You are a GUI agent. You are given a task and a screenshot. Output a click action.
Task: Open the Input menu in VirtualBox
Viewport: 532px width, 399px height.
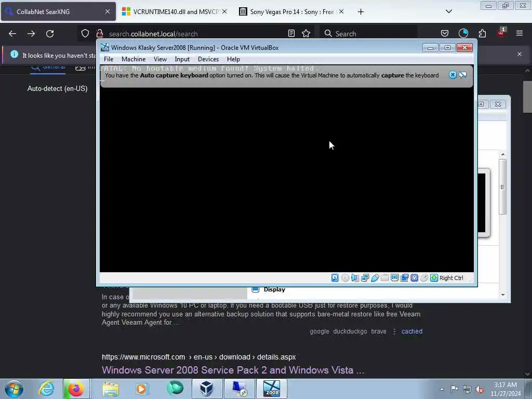[182, 59]
